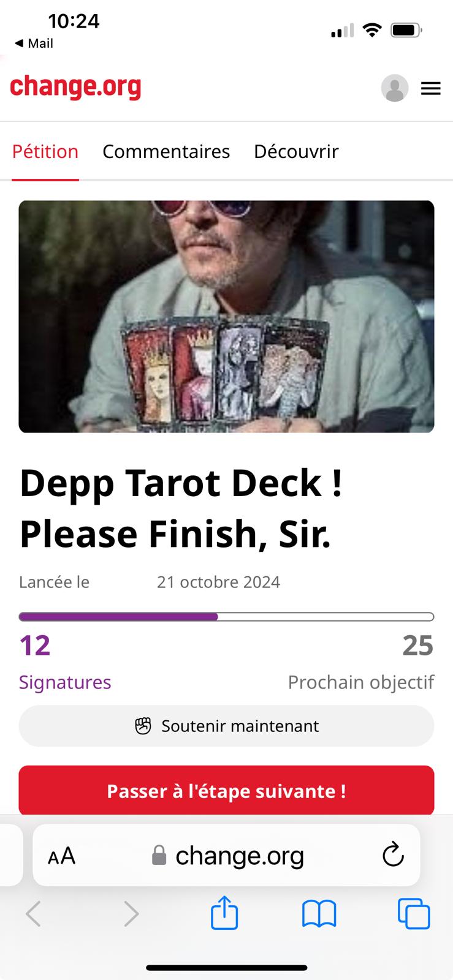The width and height of the screenshot is (453, 980).
Task: Open the Découvrir tab
Action: pyautogui.click(x=296, y=151)
